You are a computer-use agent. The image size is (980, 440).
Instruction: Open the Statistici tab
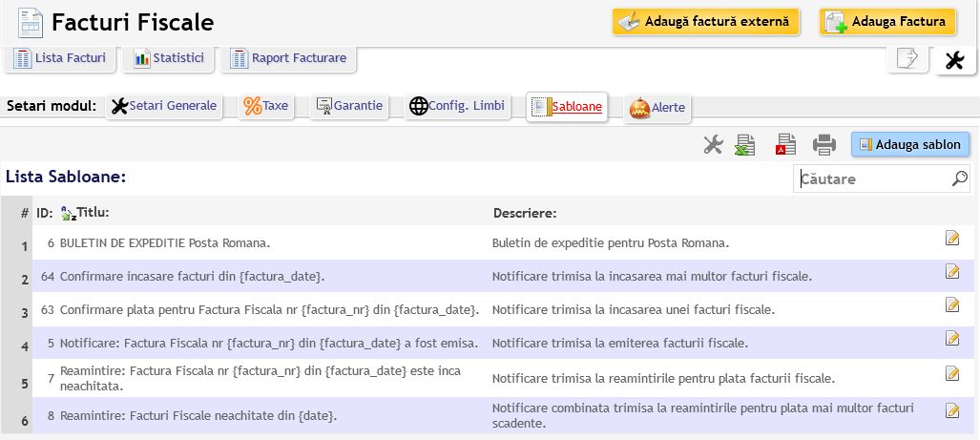click(169, 59)
